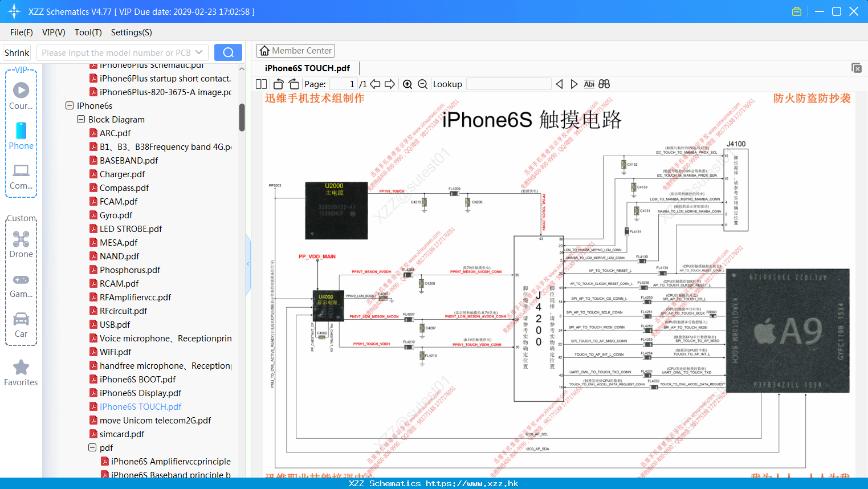The image size is (868, 489).
Task: Click the Page number field
Action: (344, 84)
